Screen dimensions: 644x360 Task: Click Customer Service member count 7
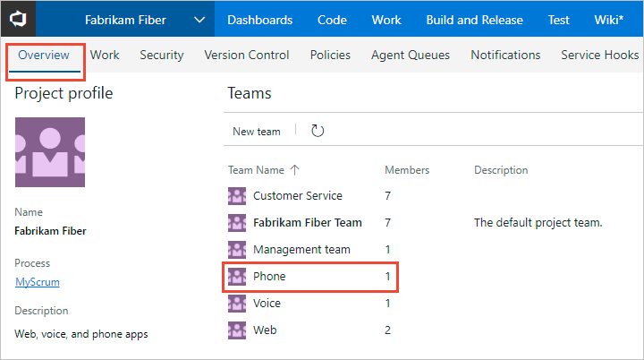(x=387, y=196)
